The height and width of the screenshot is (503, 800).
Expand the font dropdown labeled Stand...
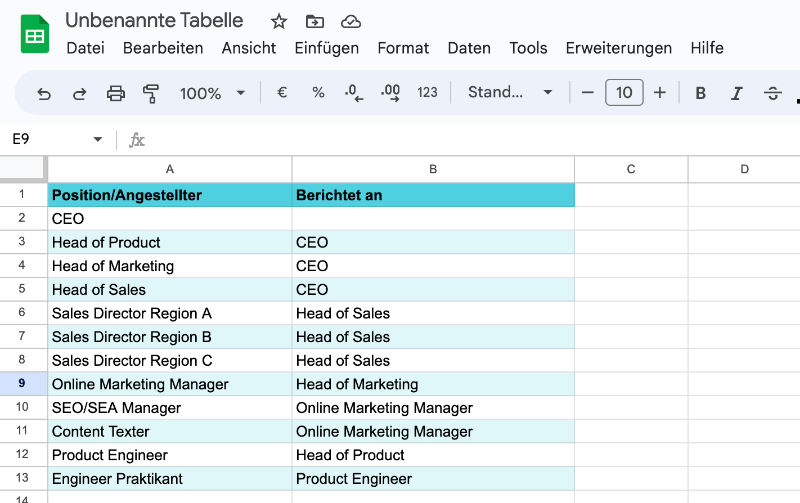(510, 93)
